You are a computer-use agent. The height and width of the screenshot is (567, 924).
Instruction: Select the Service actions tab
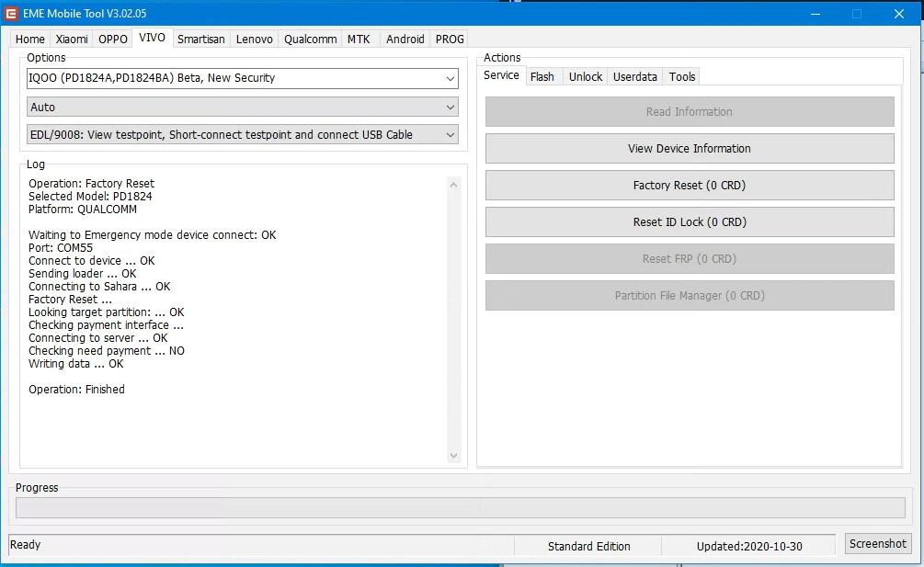pos(501,75)
